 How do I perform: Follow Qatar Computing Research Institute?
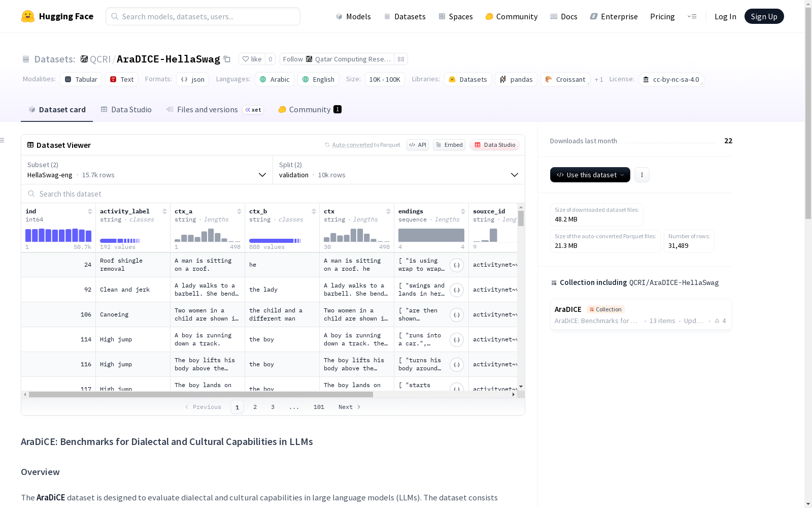[337, 59]
